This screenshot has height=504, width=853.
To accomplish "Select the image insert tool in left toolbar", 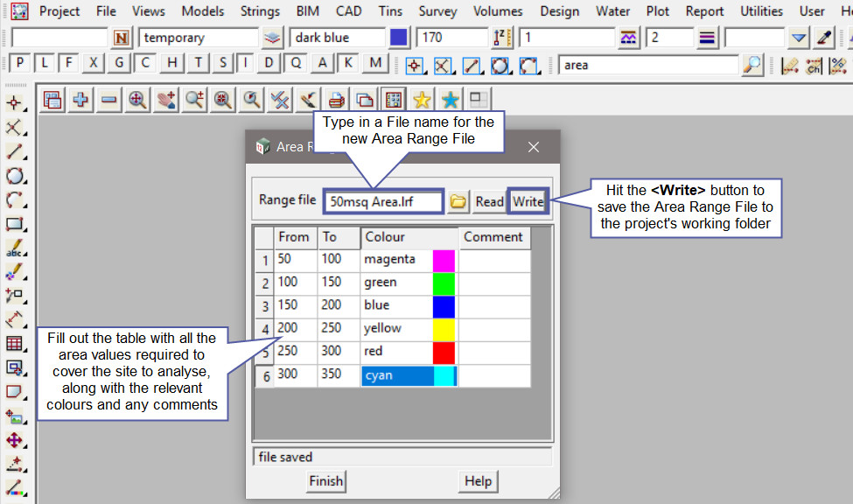I will [15, 416].
